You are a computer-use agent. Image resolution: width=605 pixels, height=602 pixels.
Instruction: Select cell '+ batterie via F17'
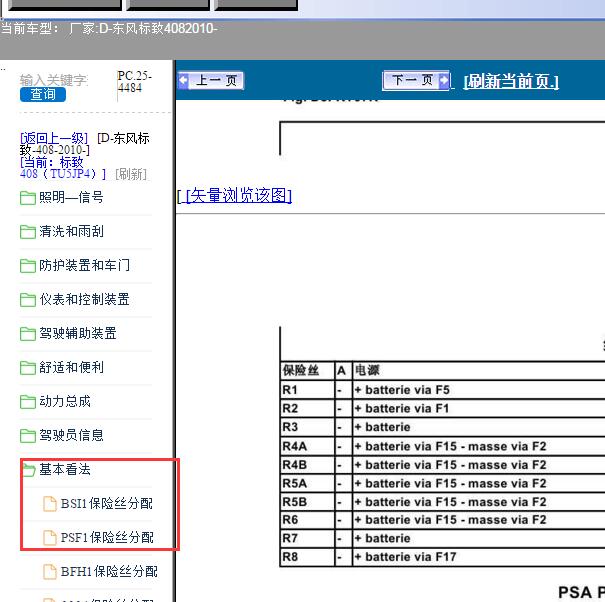tap(405, 557)
